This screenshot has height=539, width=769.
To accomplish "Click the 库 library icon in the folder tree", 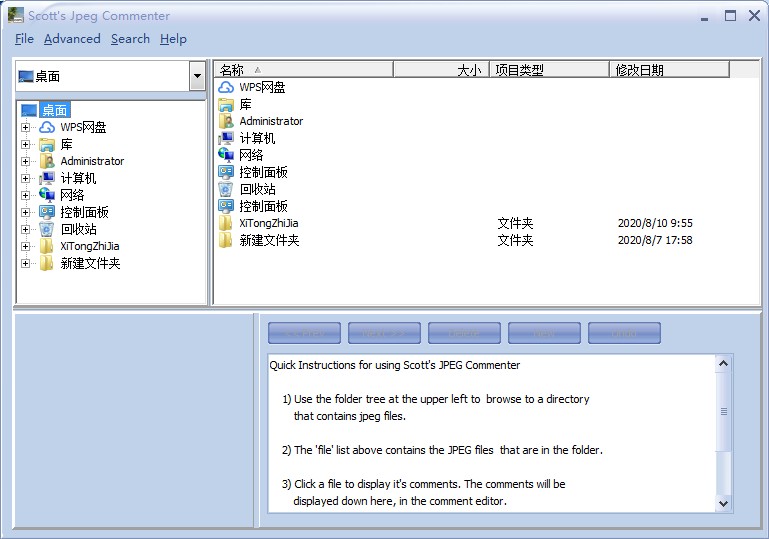I will [x=47, y=145].
